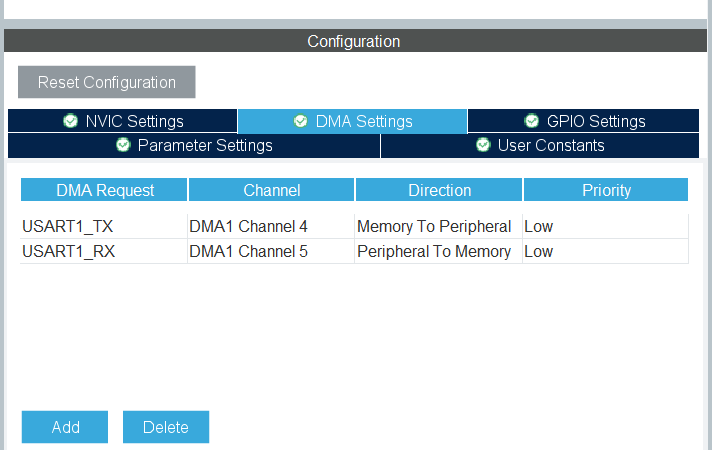Open the NVIC Settings tab
The image size is (712, 450).
click(123, 121)
